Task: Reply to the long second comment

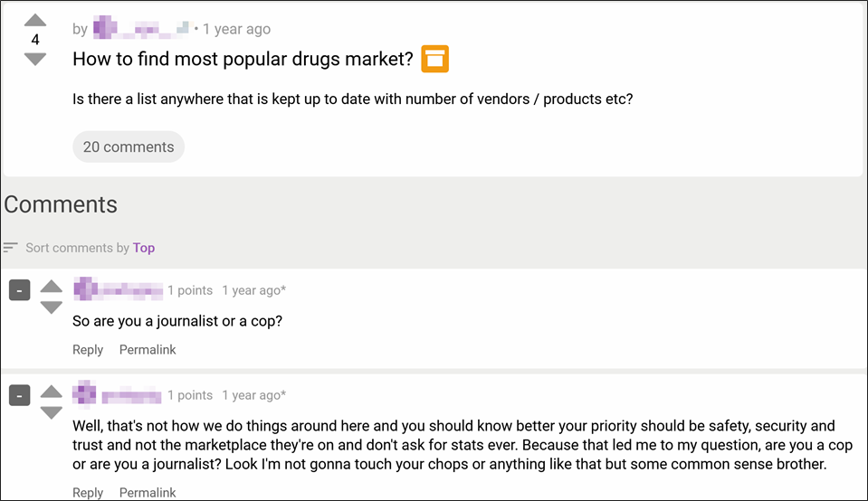Action: pyautogui.click(x=88, y=493)
